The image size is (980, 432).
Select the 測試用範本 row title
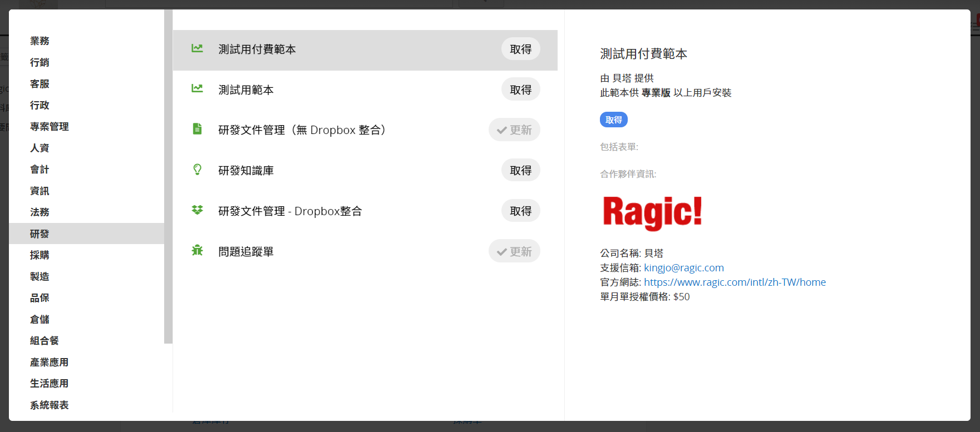[x=246, y=90]
